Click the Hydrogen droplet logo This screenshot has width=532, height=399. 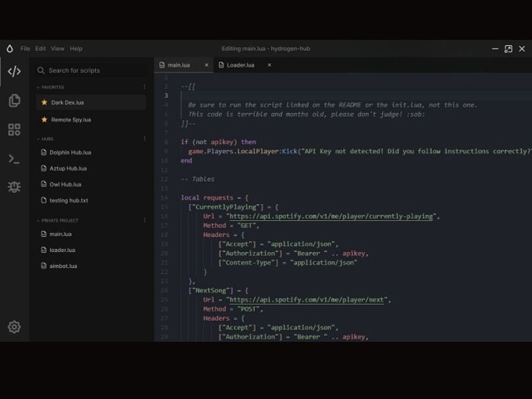[x=9, y=49]
